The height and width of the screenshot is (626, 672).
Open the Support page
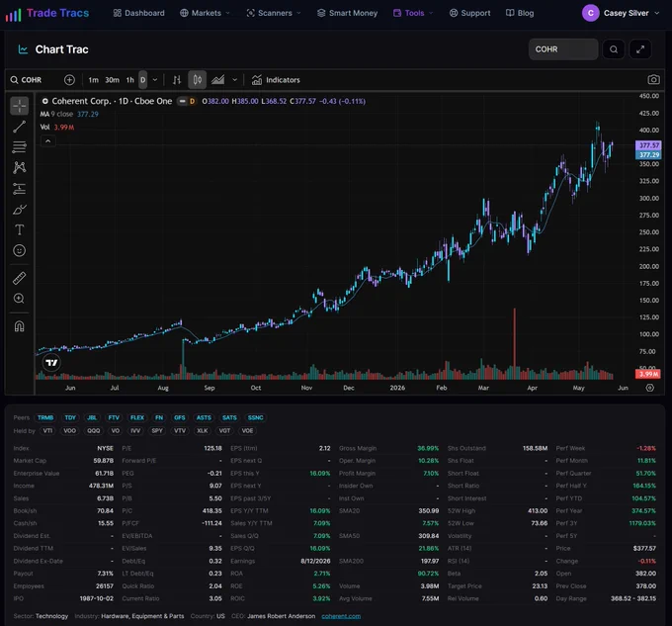(470, 13)
